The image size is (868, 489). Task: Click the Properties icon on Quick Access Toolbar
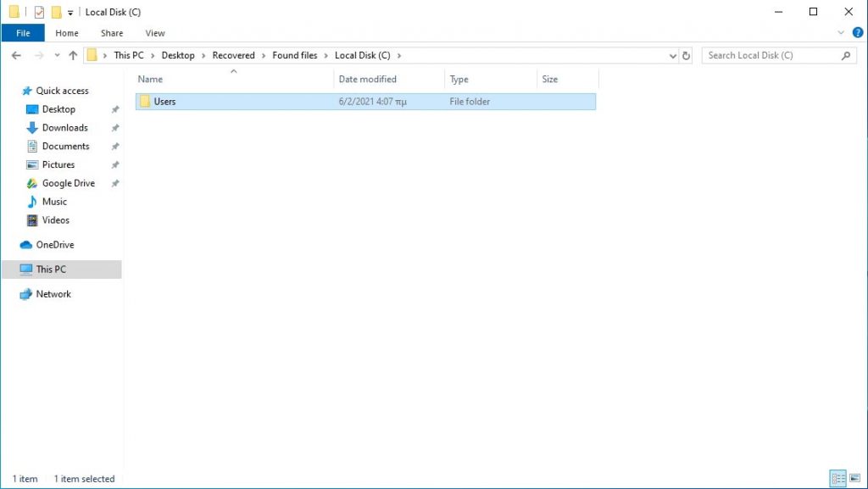click(37, 11)
